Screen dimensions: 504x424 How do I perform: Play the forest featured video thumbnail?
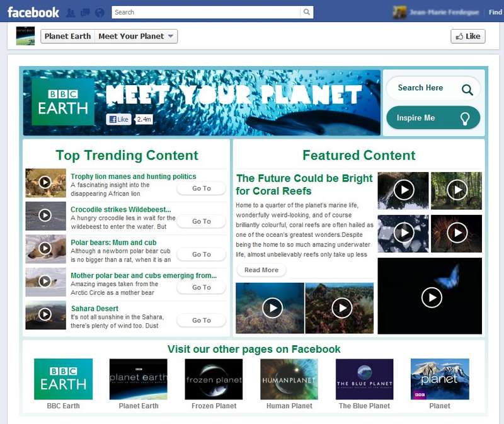pyautogui.click(x=456, y=190)
